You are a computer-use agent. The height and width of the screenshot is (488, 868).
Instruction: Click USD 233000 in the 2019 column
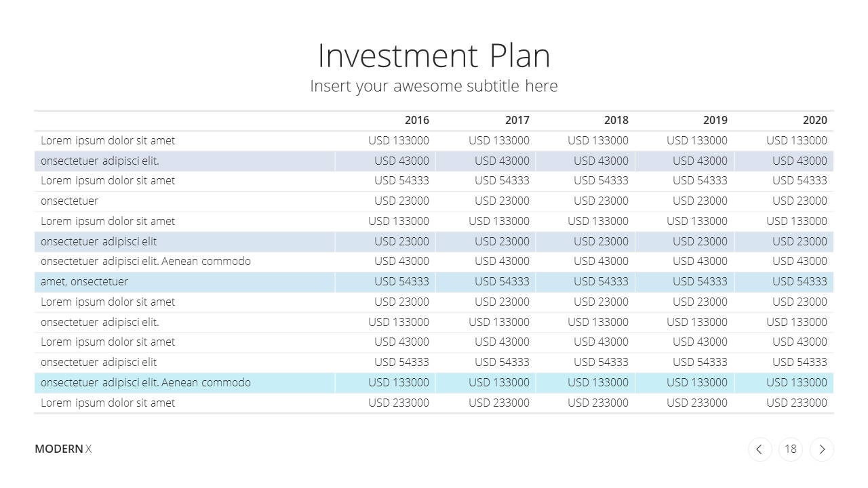click(697, 403)
